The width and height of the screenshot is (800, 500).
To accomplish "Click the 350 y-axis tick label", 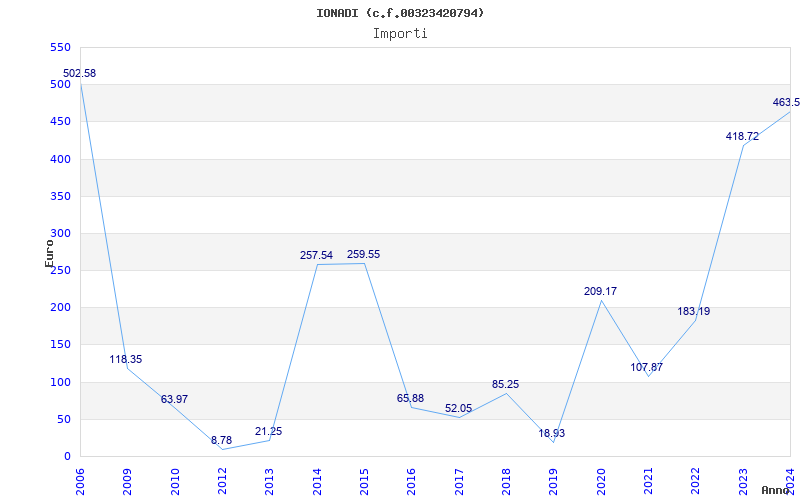I will coord(60,196).
